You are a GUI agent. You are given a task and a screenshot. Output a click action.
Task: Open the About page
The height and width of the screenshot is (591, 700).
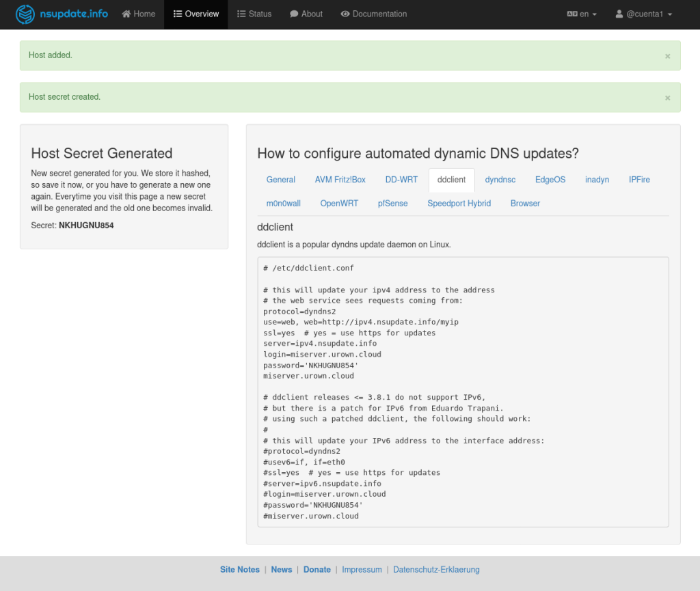coord(306,14)
